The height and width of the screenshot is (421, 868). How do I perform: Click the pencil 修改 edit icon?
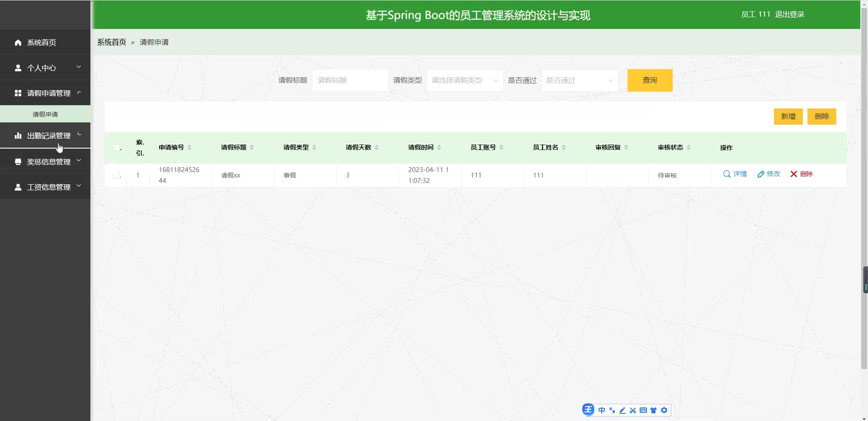point(761,174)
